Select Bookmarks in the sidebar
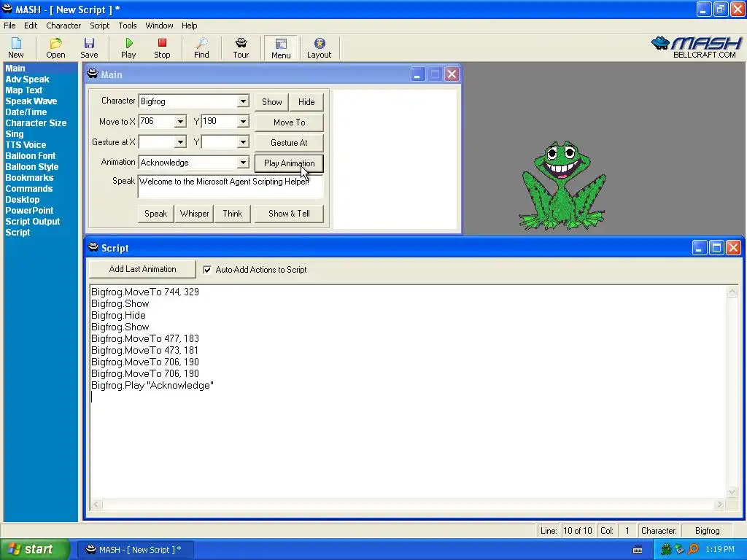747x560 pixels. (29, 178)
